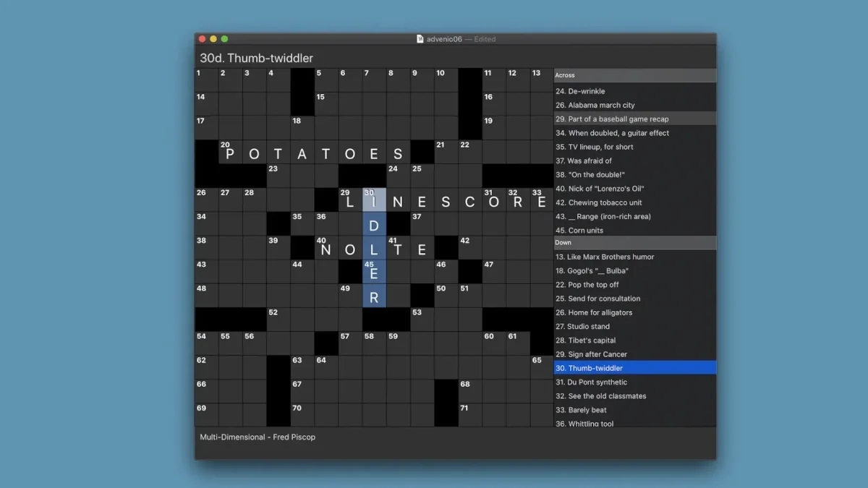Click the highlighted "I" cell of IDLER
Screen dimensions: 868x488
(x=374, y=201)
